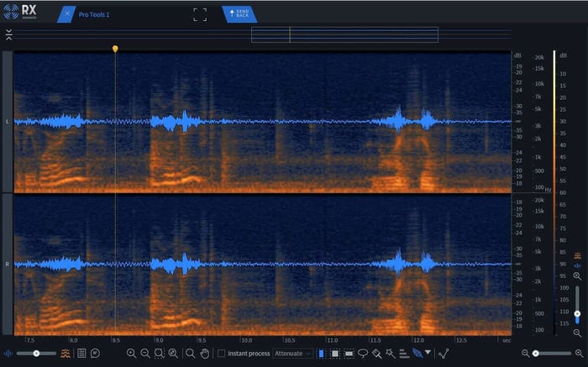This screenshot has width=588, height=367.
Task: Click the yellow playhead marker
Action: coord(115,49)
